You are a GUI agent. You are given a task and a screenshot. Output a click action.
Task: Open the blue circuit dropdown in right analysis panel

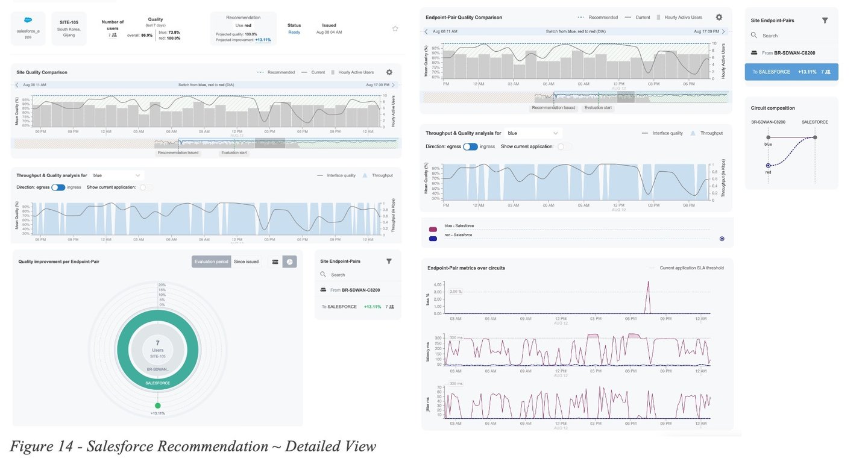[x=533, y=133]
